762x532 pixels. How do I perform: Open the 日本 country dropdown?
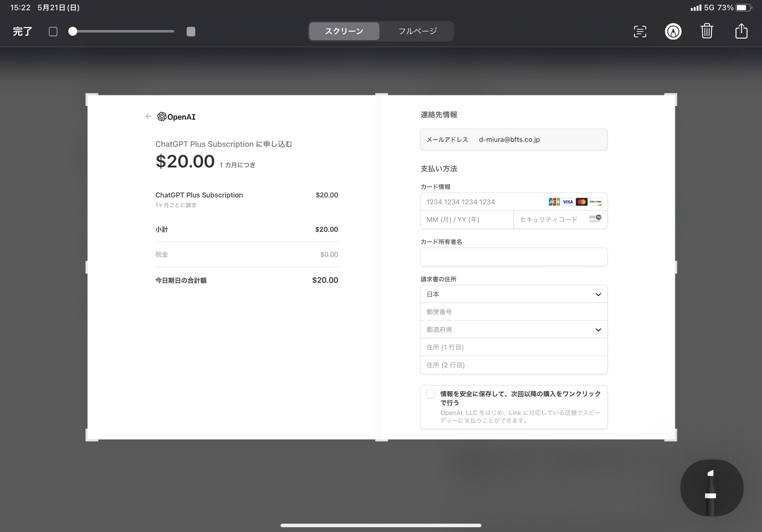point(514,294)
